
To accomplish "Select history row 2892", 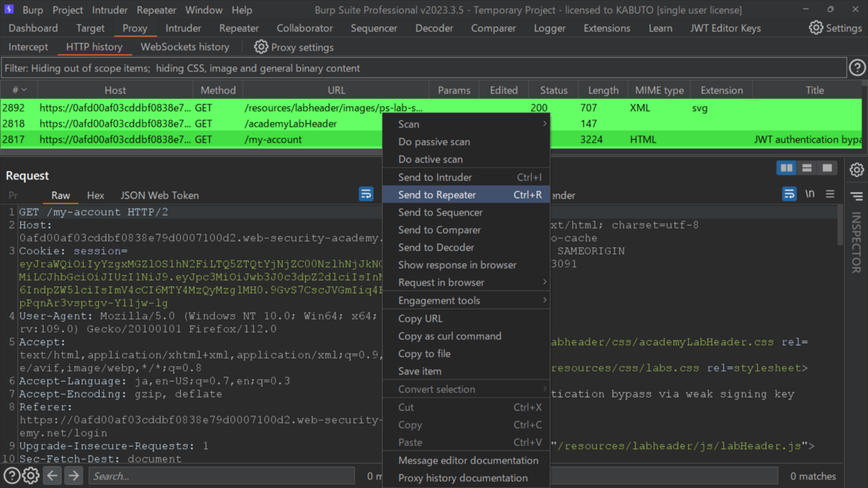I will [431, 108].
